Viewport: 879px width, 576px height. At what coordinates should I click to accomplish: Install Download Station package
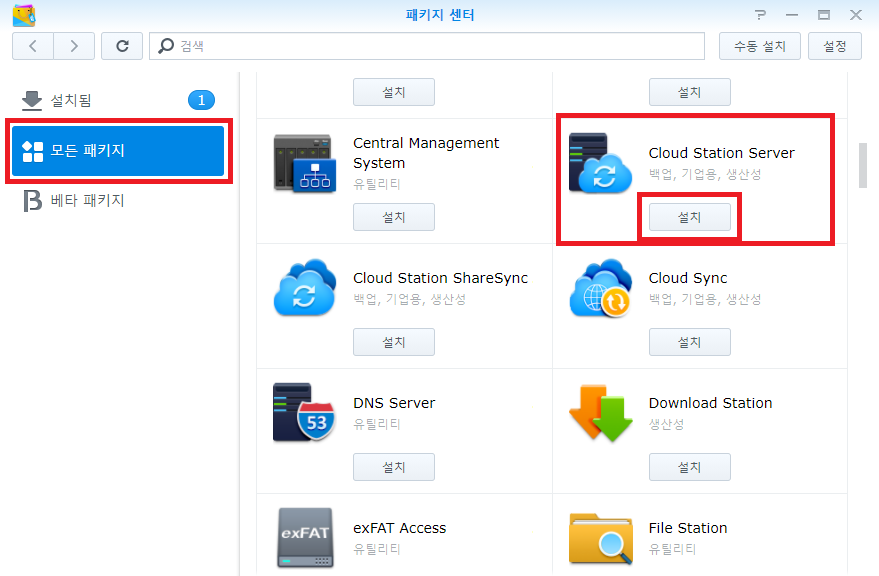[690, 467]
